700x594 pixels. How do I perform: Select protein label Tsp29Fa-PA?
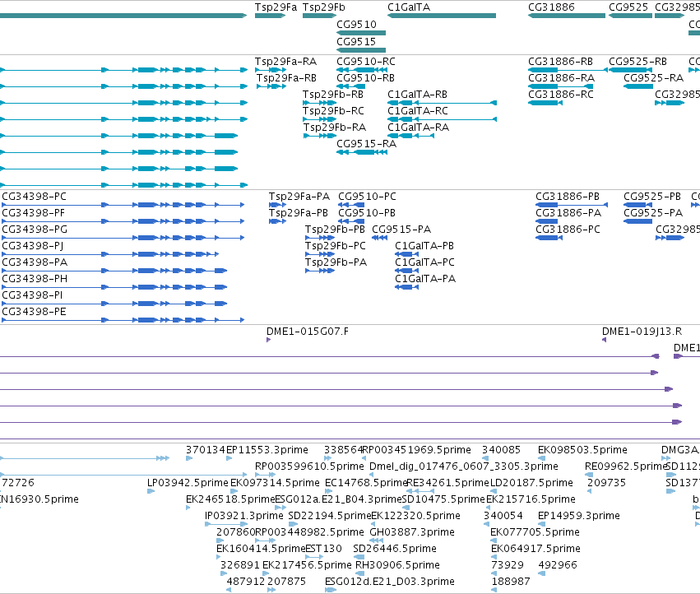pos(299,197)
